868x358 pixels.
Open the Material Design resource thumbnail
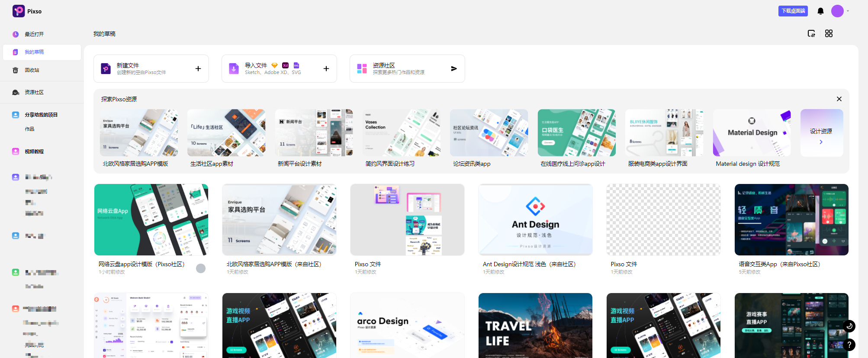click(x=752, y=133)
